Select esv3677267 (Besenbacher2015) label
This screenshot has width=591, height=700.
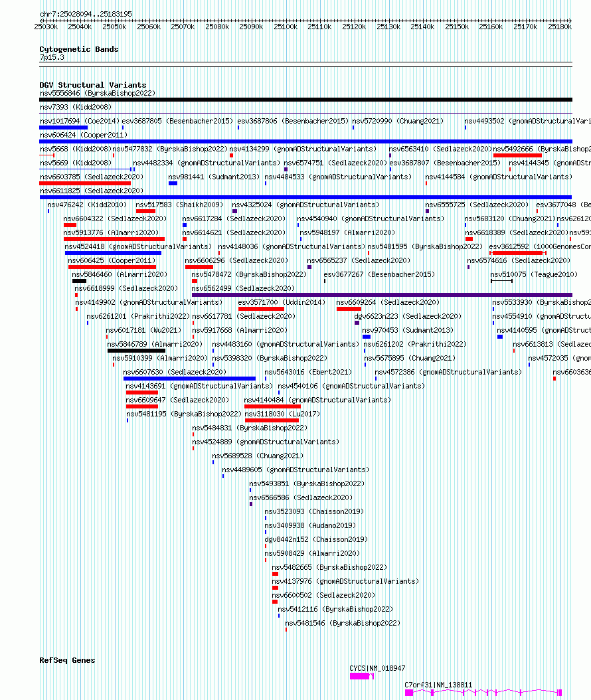[379, 274]
